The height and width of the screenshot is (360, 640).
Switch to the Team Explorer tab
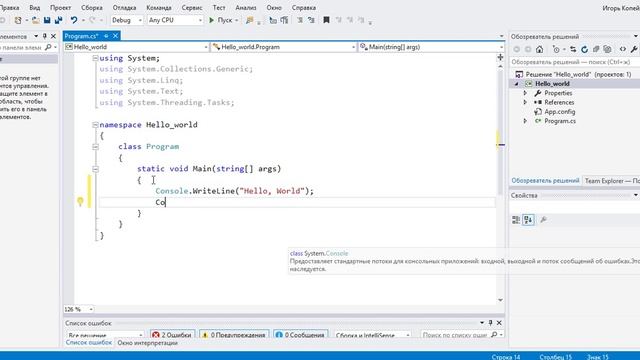[612, 181]
